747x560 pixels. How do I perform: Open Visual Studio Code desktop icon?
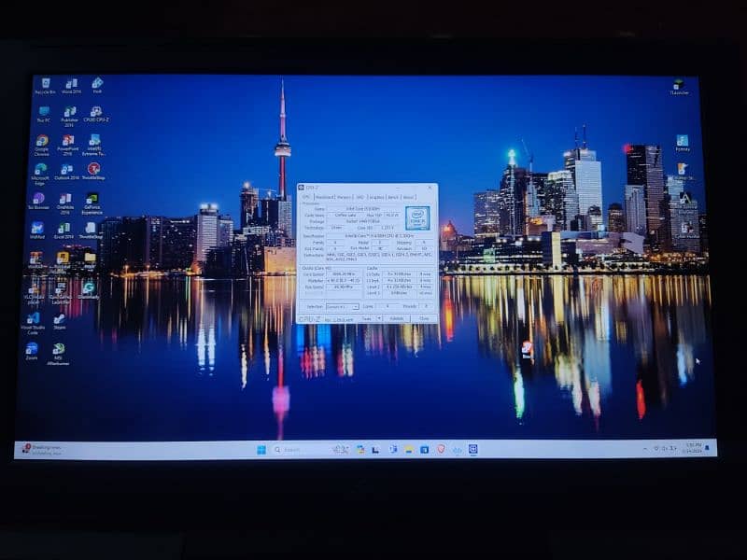(x=33, y=319)
